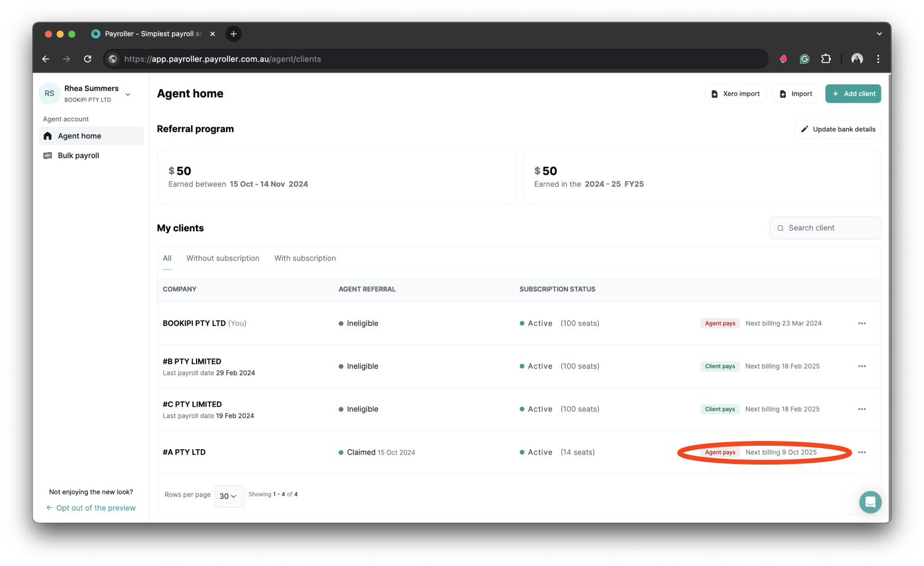Open more options for BOOKIPI PTY LTD row
This screenshot has height=566, width=924.
862,323
